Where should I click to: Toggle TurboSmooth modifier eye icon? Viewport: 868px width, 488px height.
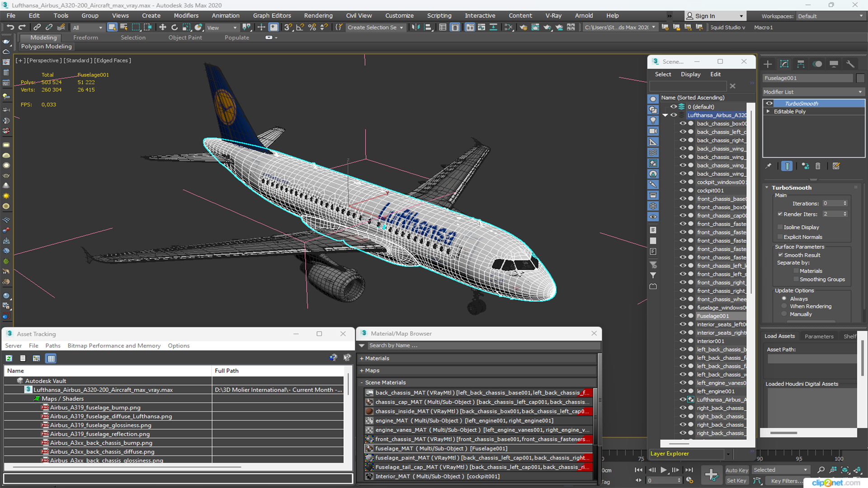tap(769, 103)
